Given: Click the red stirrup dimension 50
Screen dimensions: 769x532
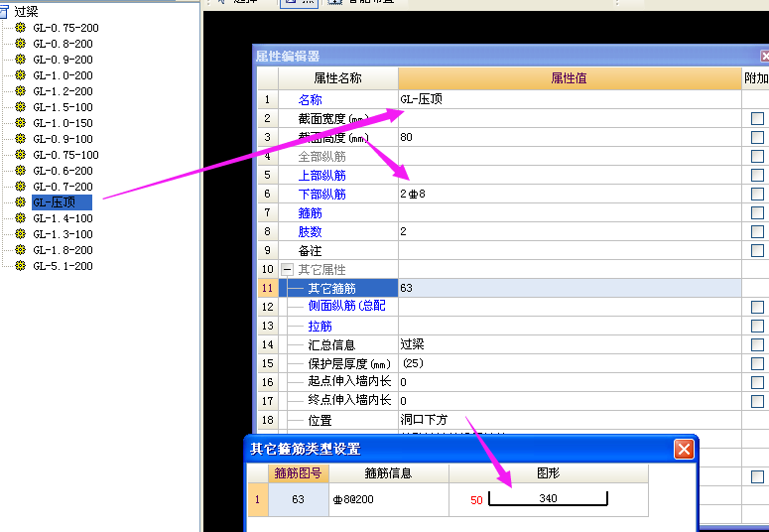Looking at the screenshot, I should click(476, 500).
